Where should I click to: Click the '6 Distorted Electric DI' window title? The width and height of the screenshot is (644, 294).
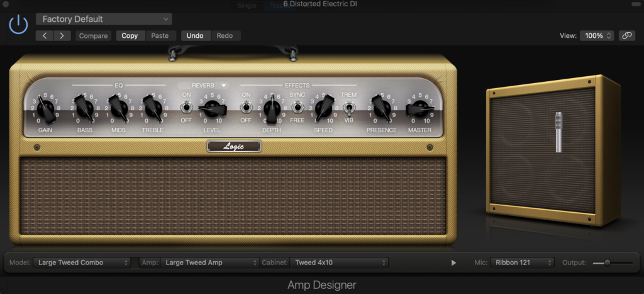(320, 4)
